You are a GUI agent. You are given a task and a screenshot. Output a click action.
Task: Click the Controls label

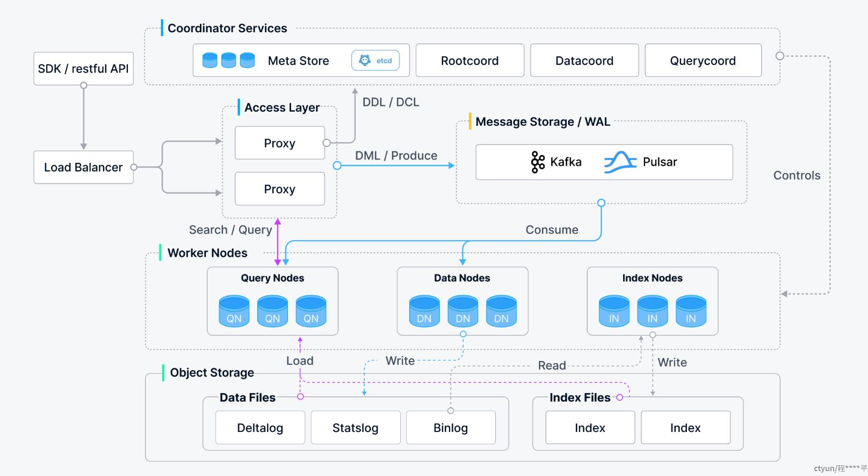[797, 175]
